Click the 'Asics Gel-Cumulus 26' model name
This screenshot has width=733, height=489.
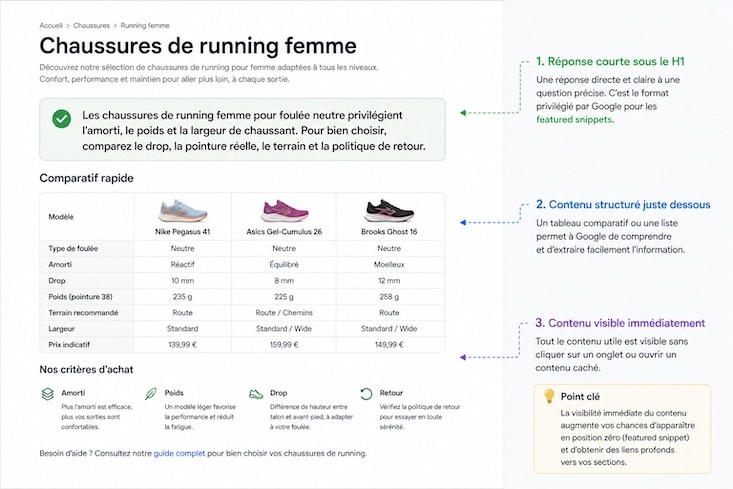click(284, 231)
